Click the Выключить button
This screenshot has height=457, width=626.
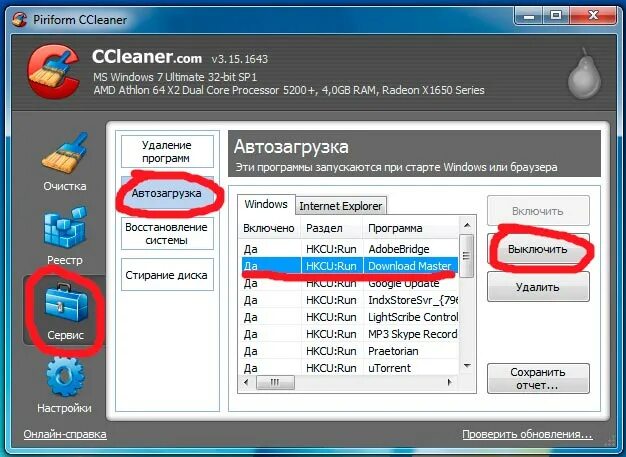538,249
